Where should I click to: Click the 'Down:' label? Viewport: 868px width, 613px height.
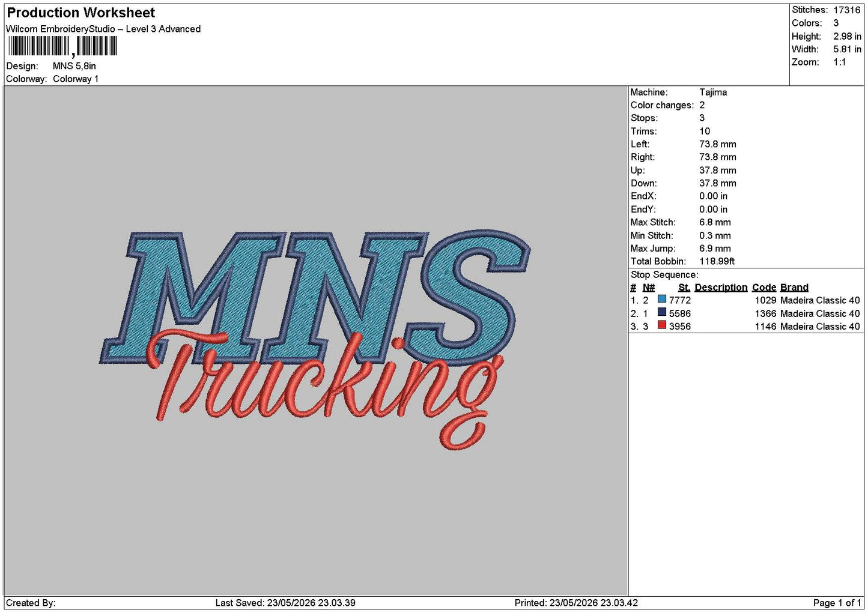pos(643,183)
